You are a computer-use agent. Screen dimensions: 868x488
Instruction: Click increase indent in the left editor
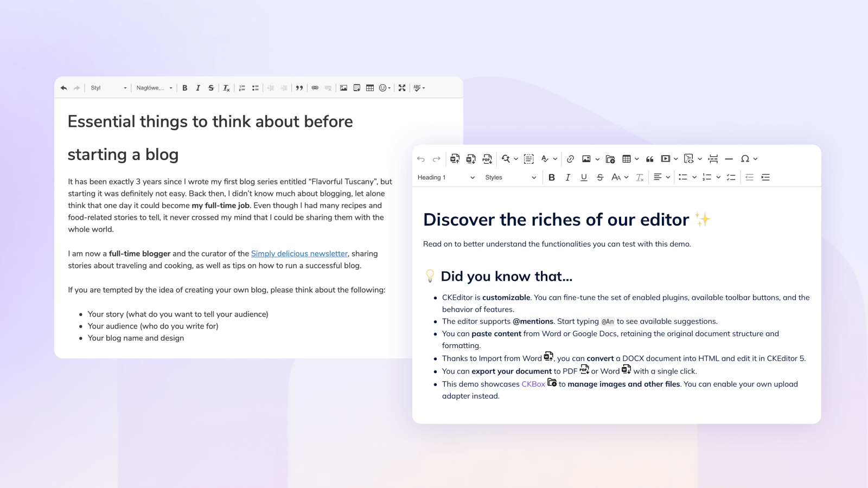click(284, 88)
